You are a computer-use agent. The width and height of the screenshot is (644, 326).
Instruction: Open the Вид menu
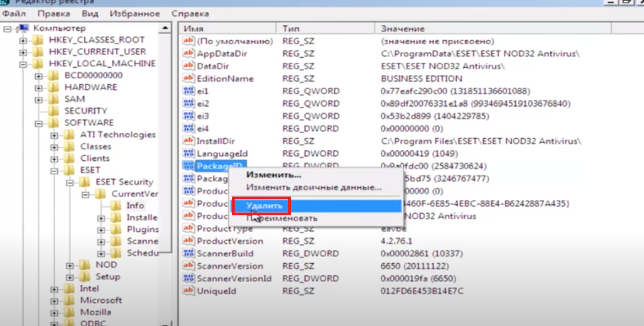coord(90,14)
